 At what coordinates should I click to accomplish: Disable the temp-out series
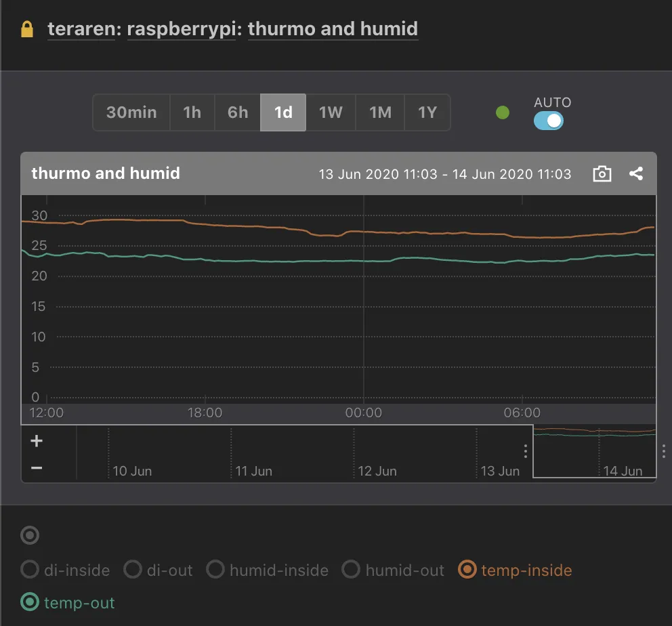(30, 602)
